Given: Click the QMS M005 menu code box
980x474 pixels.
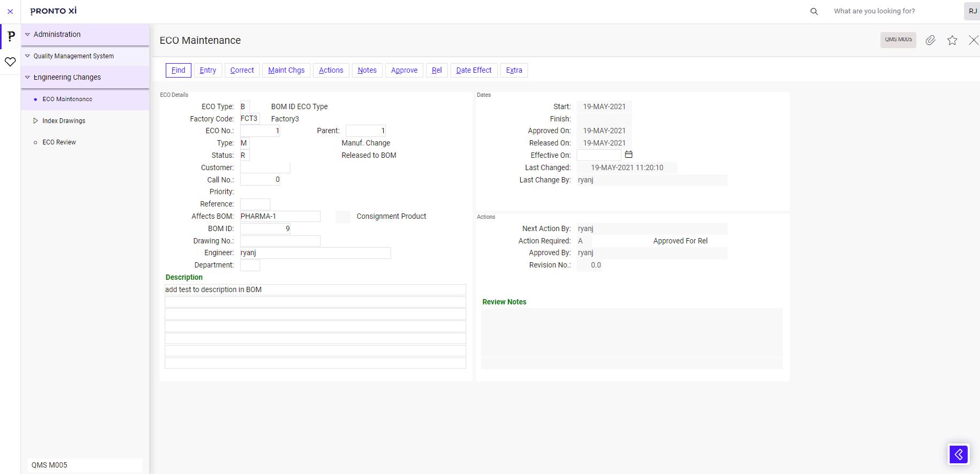Looking at the screenshot, I should tap(85, 465).
